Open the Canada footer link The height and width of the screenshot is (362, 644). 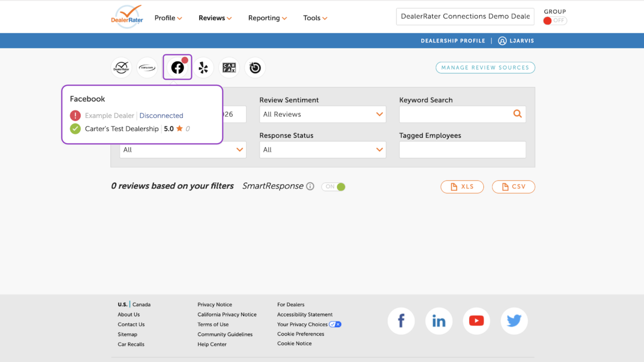point(141,304)
